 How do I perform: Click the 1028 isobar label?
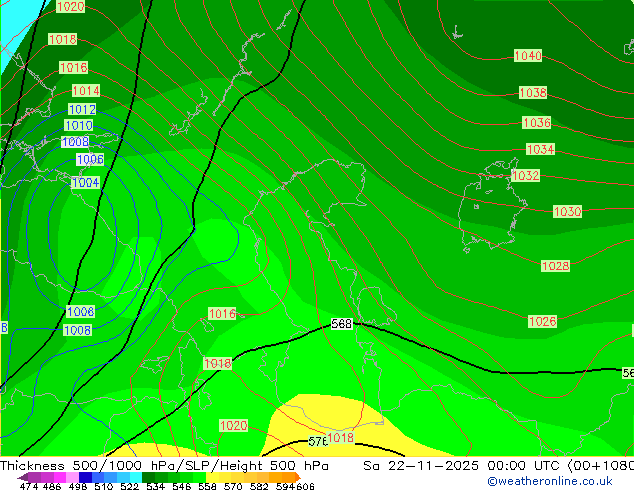pos(556,266)
